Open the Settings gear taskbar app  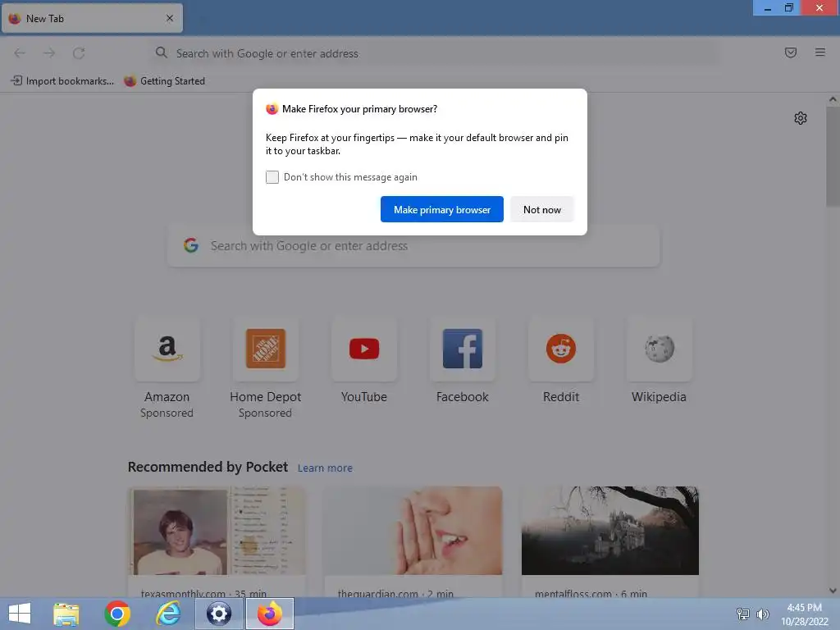point(218,614)
